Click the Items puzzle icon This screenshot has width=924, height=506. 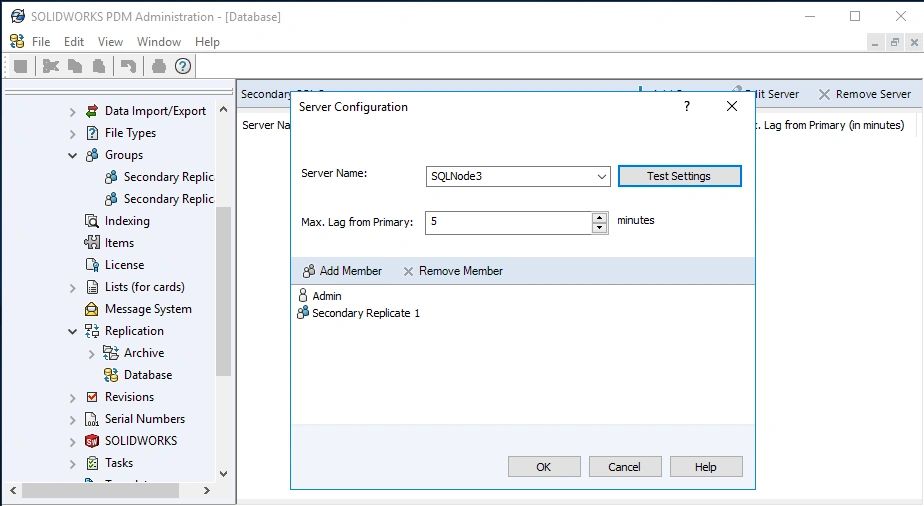click(x=92, y=243)
